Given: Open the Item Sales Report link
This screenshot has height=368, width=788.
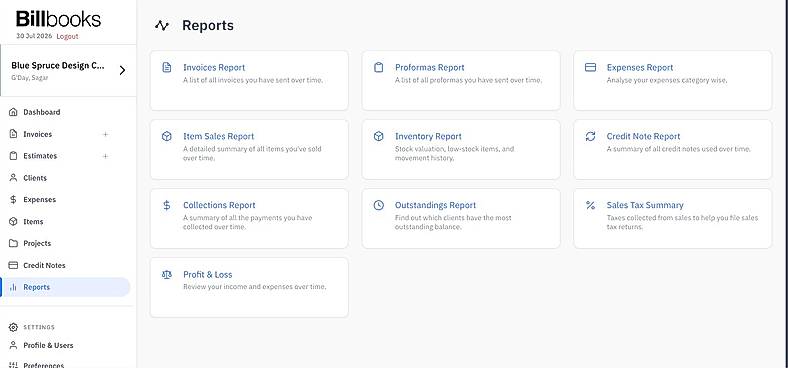Looking at the screenshot, I should 219,136.
